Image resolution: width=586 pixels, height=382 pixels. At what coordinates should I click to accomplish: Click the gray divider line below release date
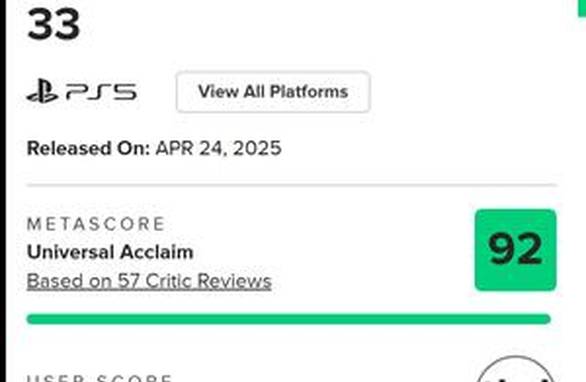pos(292,185)
